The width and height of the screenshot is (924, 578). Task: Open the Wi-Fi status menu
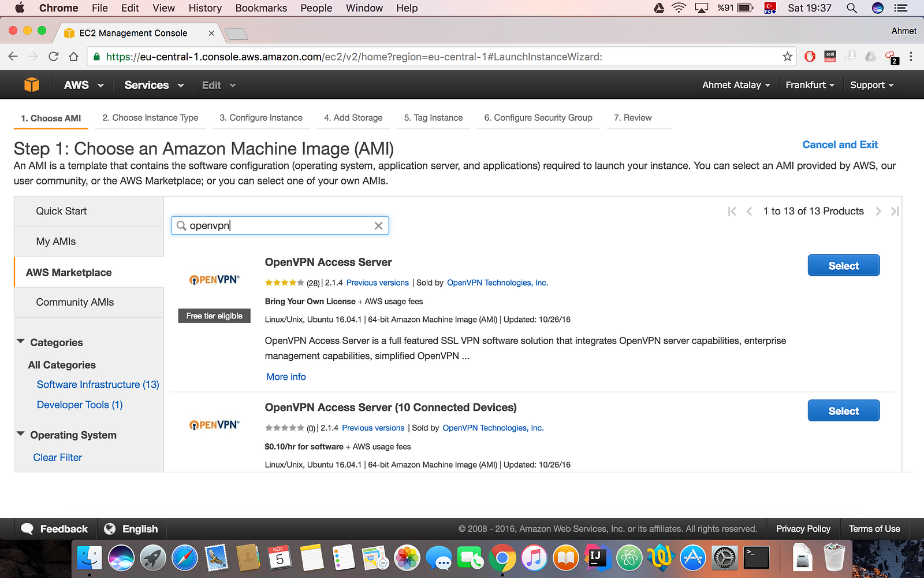click(679, 8)
